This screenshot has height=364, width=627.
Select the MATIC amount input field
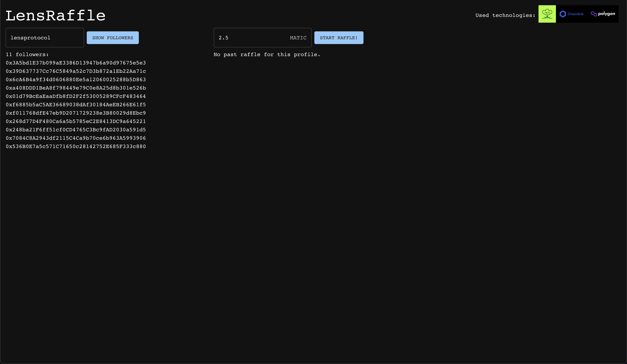[x=262, y=37]
